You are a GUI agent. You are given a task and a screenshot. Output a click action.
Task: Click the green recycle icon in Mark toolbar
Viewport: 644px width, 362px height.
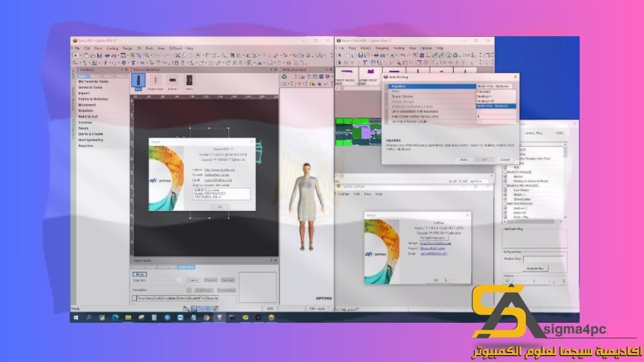[x=456, y=55]
